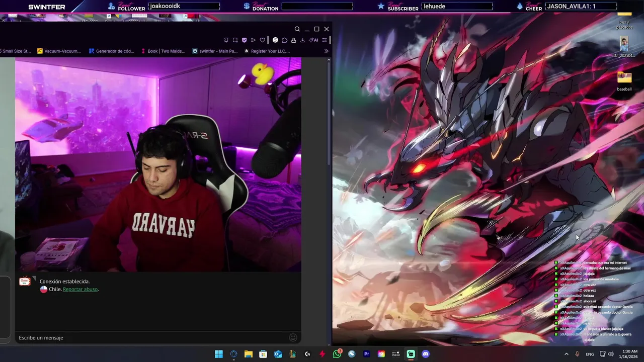The height and width of the screenshot is (362, 644).
Task: Expand hidden bookmarks double-chevron
Action: tap(326, 51)
